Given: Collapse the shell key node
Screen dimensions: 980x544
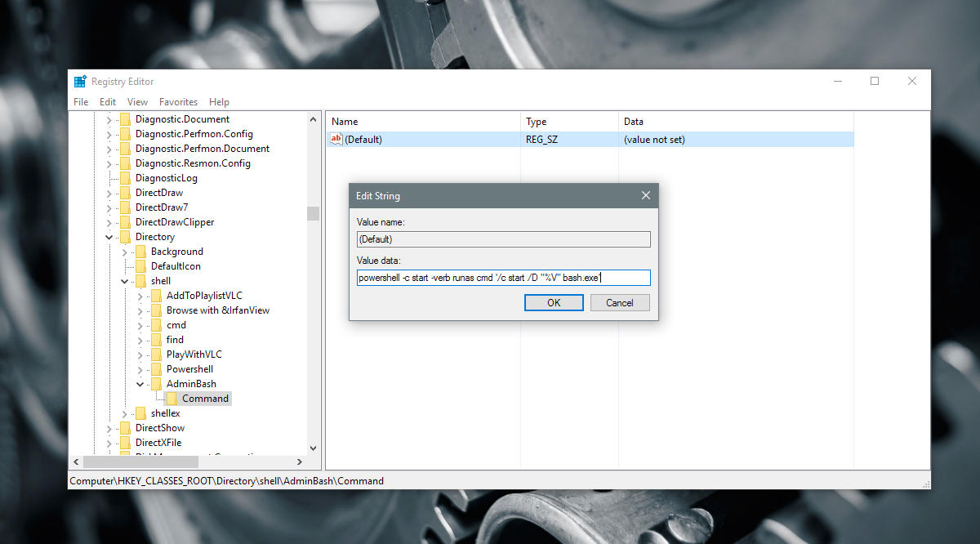Looking at the screenshot, I should [124, 281].
